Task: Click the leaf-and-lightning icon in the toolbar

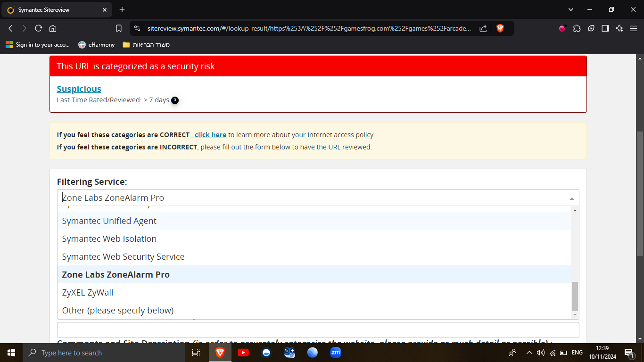Action: [591, 28]
